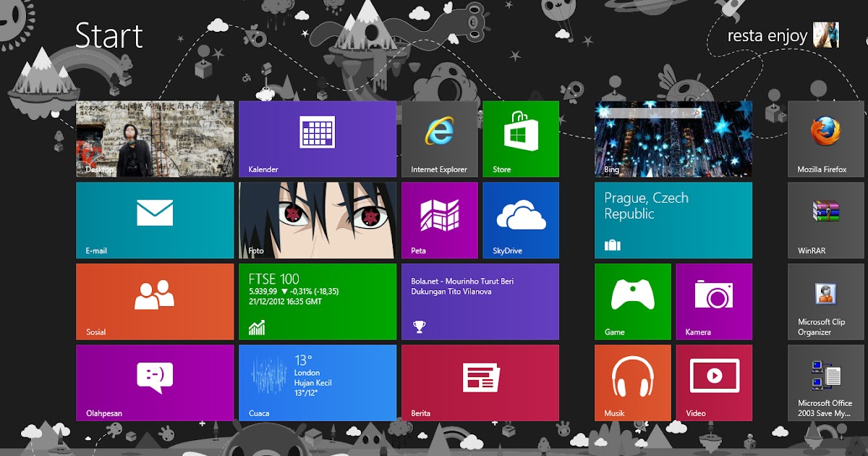Open the Video player tile
The image size is (868, 456).
[714, 383]
